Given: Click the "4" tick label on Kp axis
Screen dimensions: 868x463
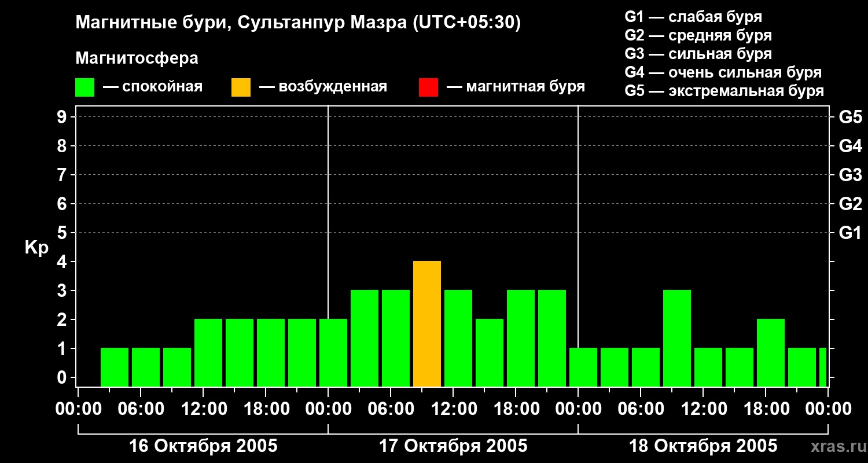Looking at the screenshot, I should coord(63,262).
